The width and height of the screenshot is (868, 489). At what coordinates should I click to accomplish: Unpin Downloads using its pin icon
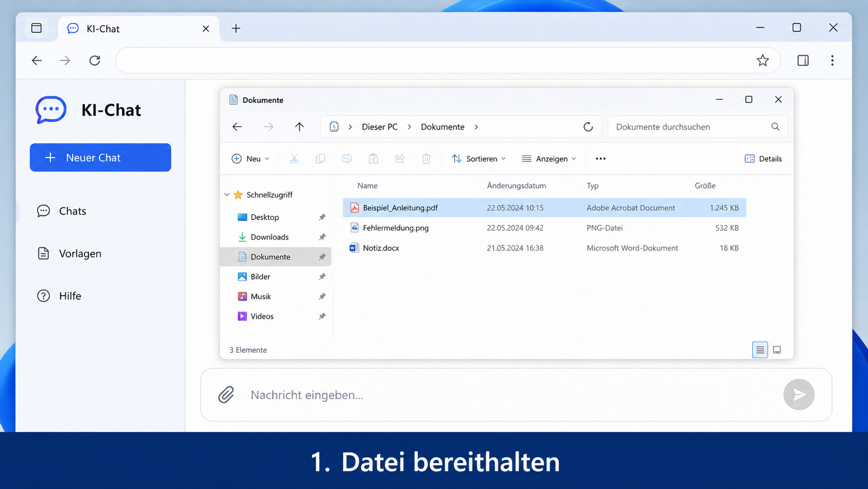click(x=322, y=237)
